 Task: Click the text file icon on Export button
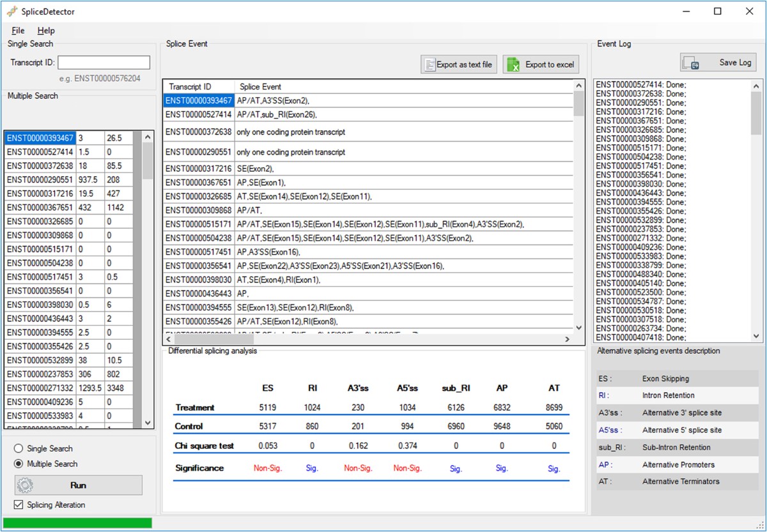(429, 65)
